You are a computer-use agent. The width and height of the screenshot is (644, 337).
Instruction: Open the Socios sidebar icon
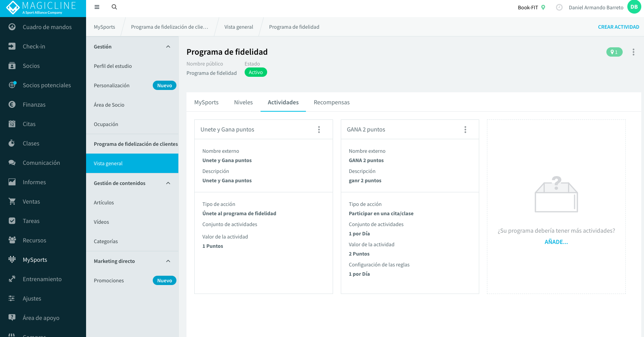coord(12,66)
